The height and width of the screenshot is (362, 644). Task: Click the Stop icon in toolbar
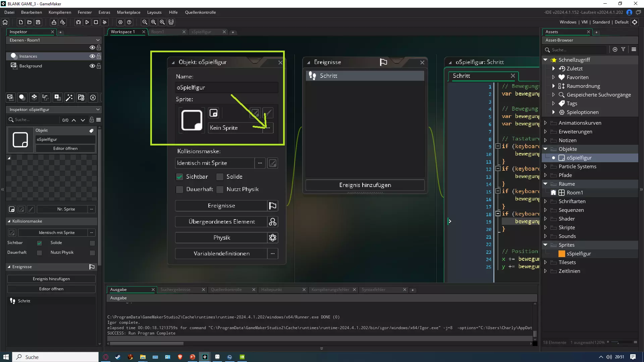[96, 22]
